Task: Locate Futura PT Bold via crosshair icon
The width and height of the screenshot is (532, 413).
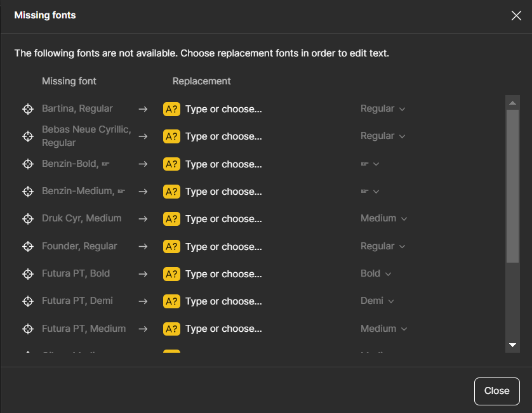Action: [x=28, y=274]
